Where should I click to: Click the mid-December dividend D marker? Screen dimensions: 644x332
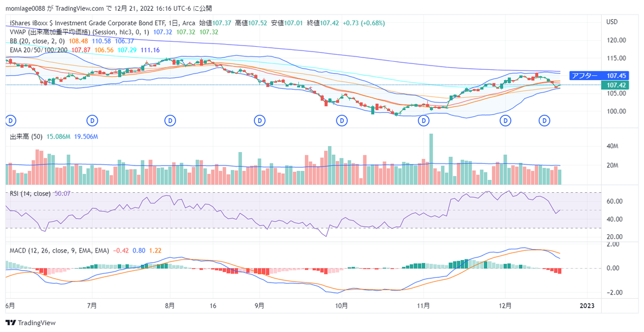pyautogui.click(x=545, y=120)
